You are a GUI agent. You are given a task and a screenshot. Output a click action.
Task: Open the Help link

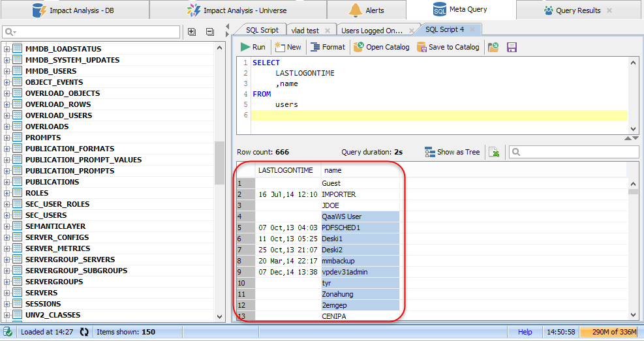coord(525,332)
